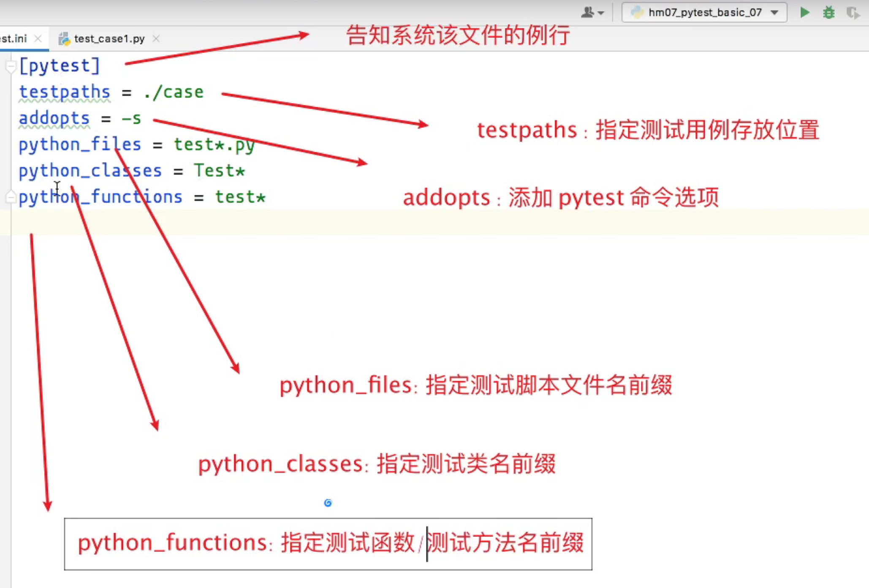Click the user account icon

coord(587,13)
